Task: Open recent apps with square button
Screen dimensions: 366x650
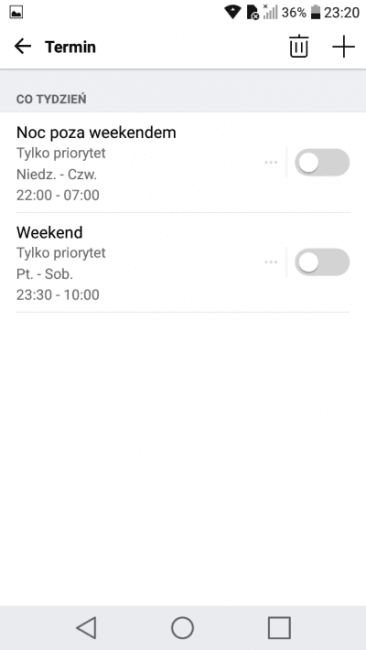Action: tap(279, 628)
